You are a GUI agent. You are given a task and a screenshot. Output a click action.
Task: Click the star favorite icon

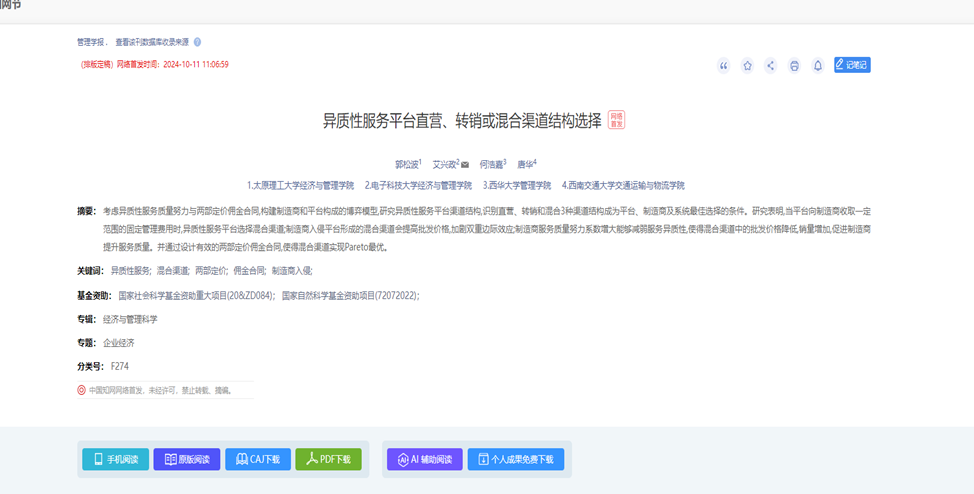click(747, 66)
